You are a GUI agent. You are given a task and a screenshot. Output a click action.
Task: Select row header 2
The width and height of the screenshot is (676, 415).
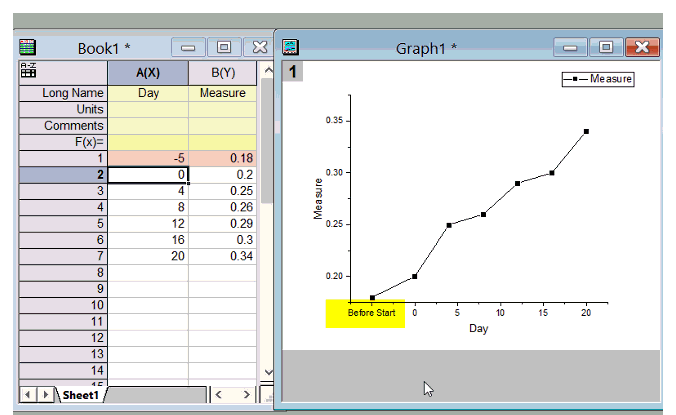[x=63, y=175]
